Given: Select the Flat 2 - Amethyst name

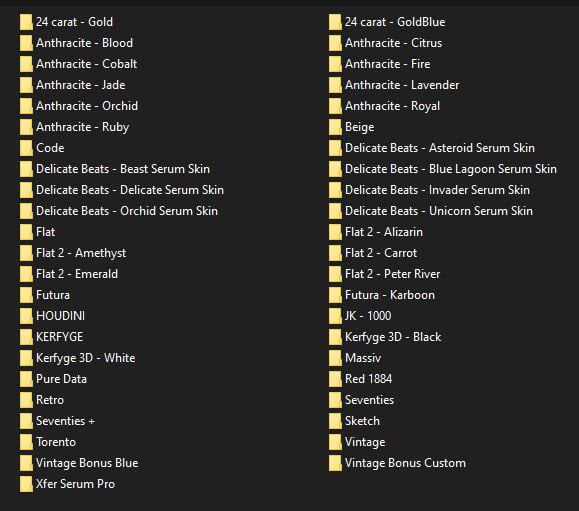Looking at the screenshot, I should 81,253.
